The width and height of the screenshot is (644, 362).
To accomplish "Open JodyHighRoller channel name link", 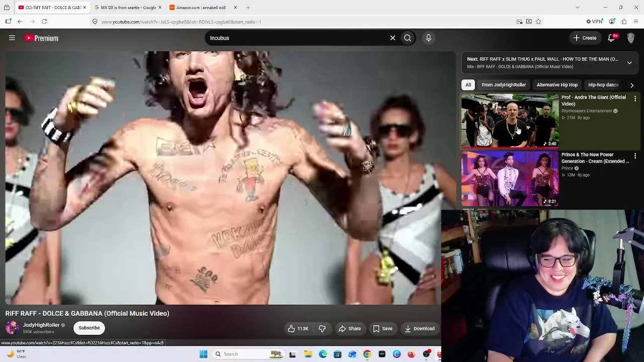I will pos(41,325).
